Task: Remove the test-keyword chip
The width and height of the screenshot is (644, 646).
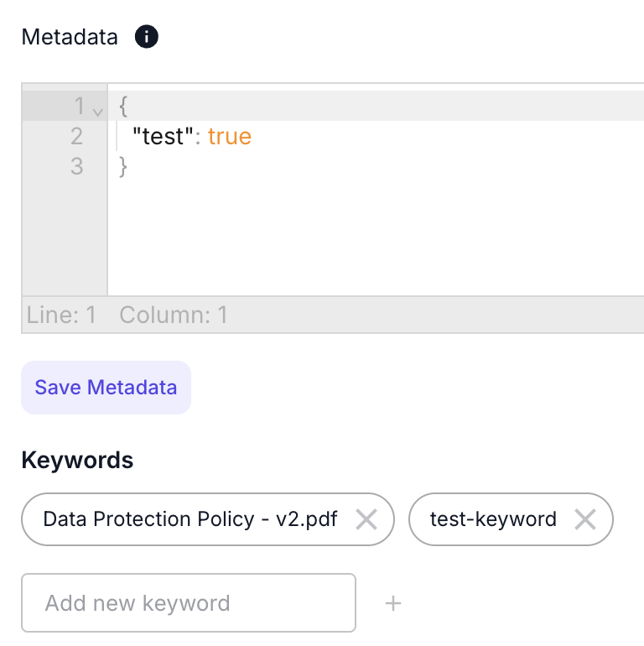Action: [585, 519]
